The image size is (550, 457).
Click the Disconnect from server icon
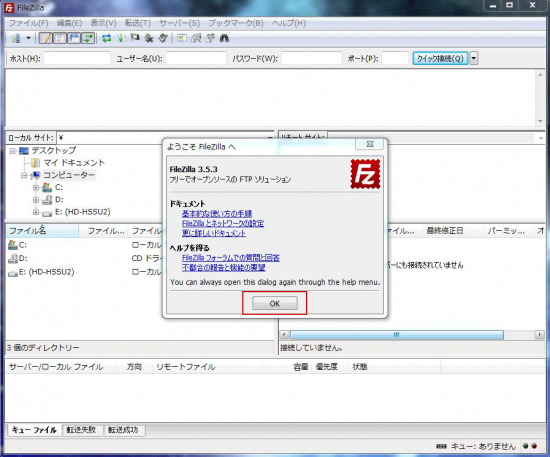click(149, 38)
